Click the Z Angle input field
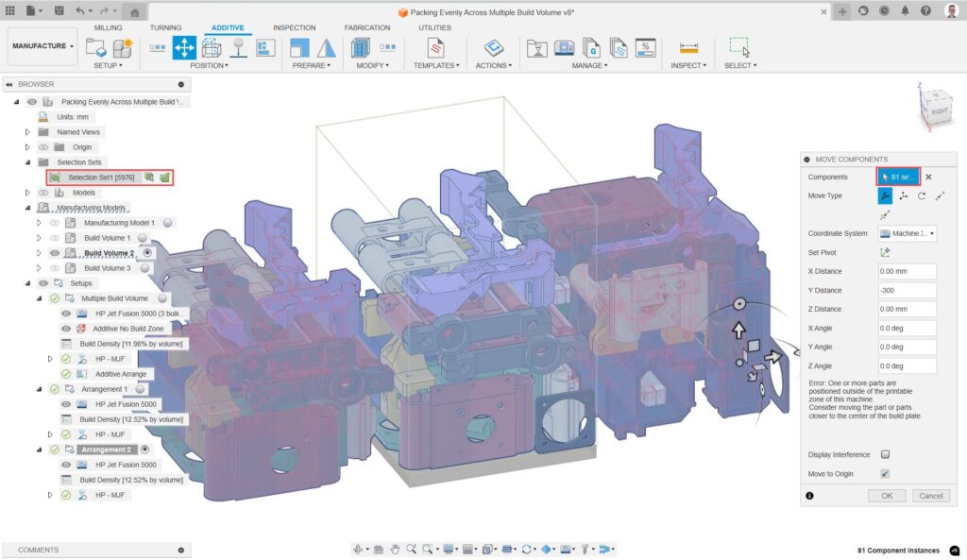Viewport: 967px width, 560px height. pos(908,366)
